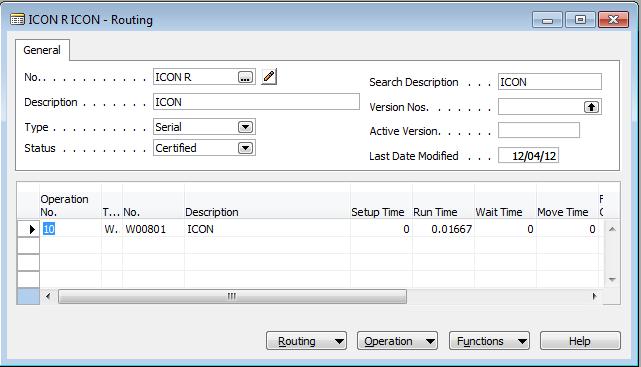
Task: Open the Functions menu button
Action: pos(489,341)
